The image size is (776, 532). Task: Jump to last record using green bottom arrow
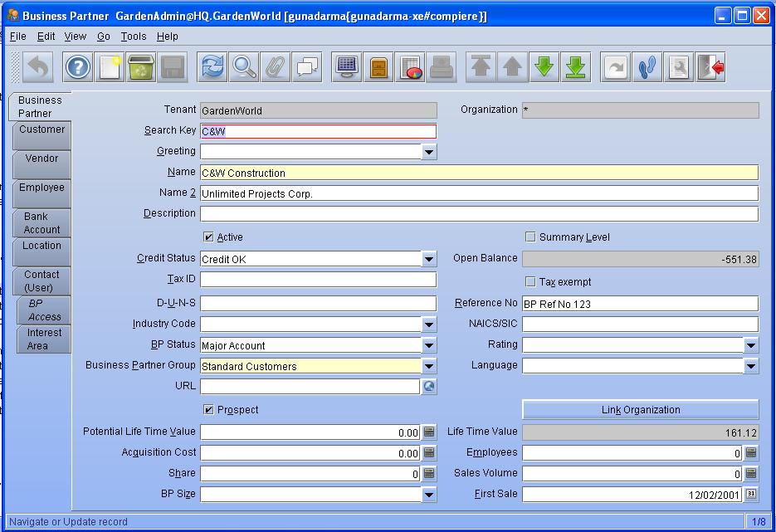(x=576, y=66)
